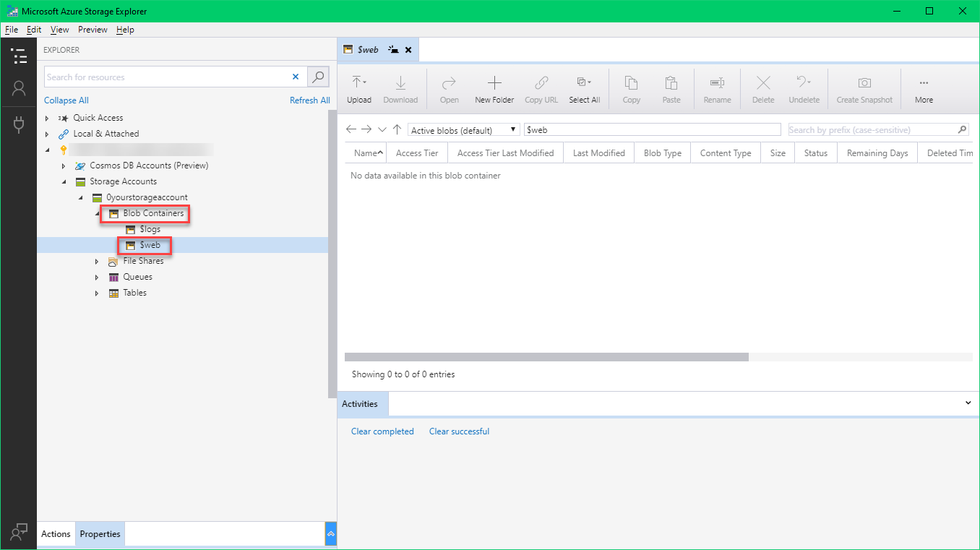Click the Copy toolbar button
Screen dimensions: 980x550
[x=632, y=90]
